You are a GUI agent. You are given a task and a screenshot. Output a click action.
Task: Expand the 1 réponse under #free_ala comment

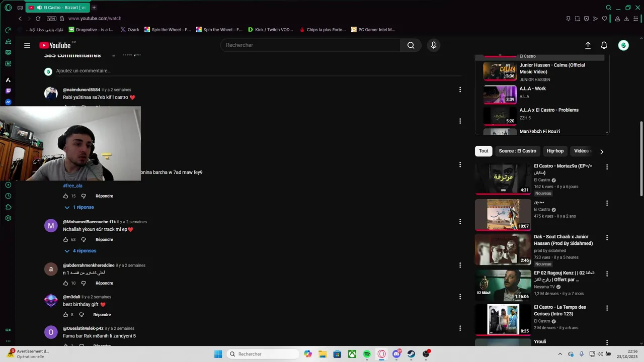(78, 207)
